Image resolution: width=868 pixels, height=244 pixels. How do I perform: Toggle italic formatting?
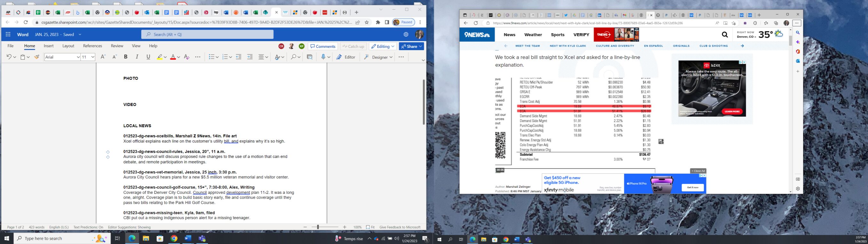(137, 57)
